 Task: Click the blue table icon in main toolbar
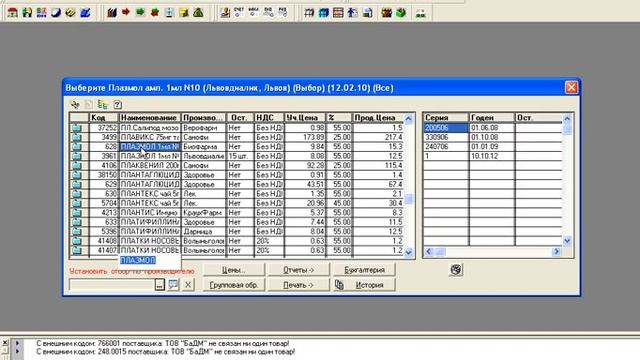(x=324, y=13)
